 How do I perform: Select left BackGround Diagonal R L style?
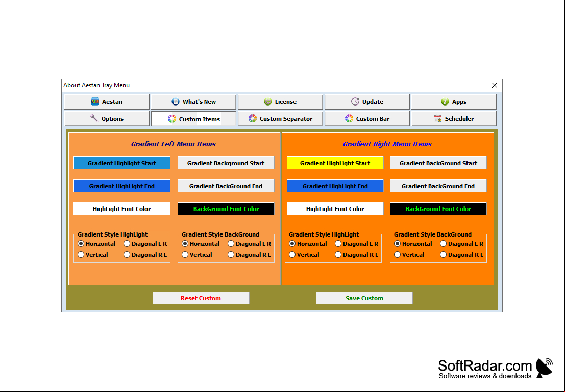click(250, 255)
